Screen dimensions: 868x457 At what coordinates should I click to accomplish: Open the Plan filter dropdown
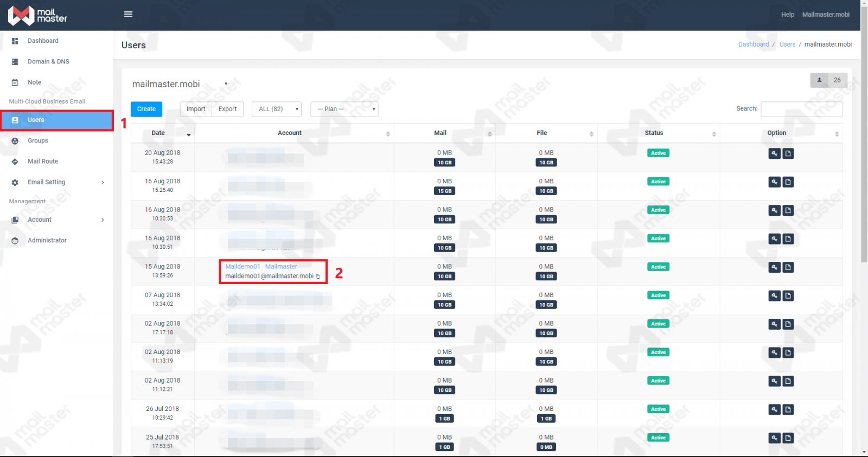pos(344,109)
